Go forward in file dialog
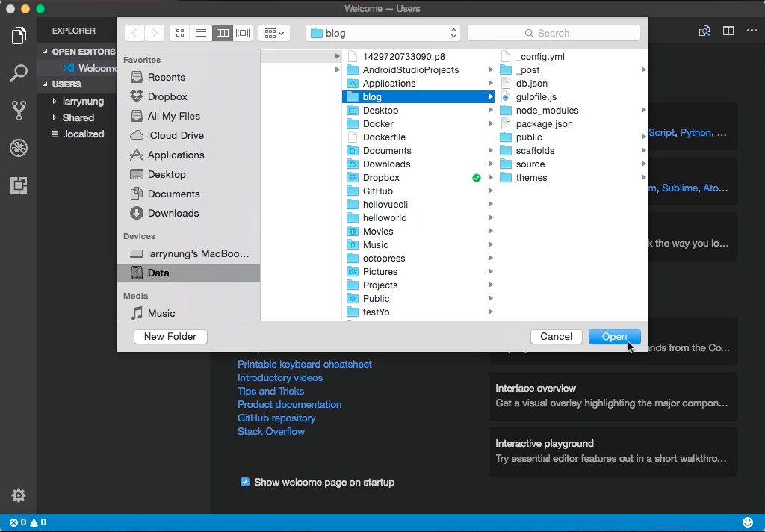The height and width of the screenshot is (532, 765). tap(155, 33)
